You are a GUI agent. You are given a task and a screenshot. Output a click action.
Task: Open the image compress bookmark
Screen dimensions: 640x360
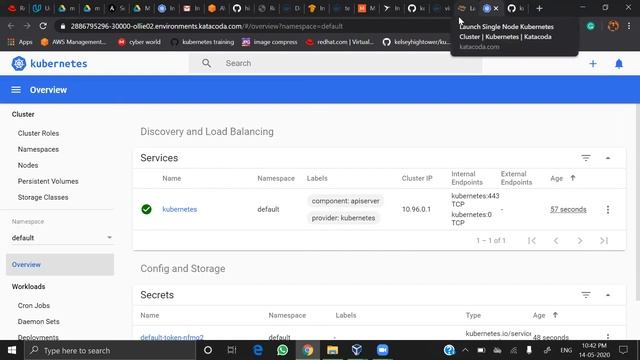tap(270, 42)
